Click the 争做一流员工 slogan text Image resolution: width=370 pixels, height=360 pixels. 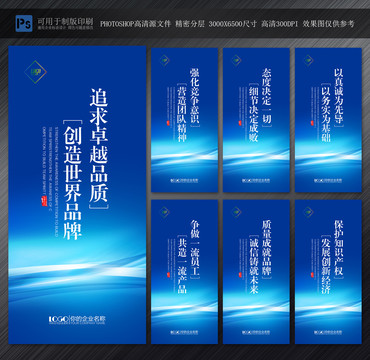(195, 249)
